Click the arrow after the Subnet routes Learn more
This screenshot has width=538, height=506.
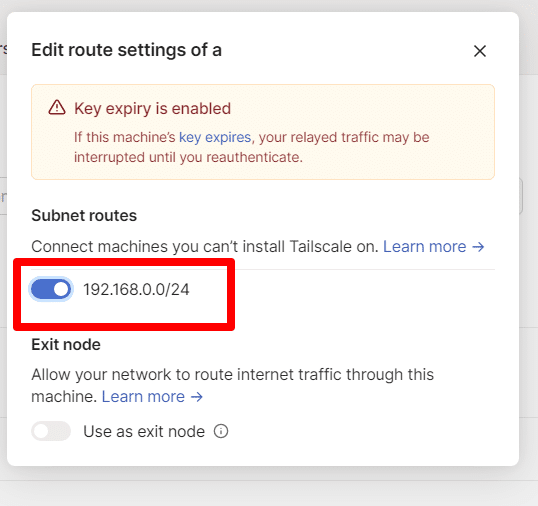[478, 247]
